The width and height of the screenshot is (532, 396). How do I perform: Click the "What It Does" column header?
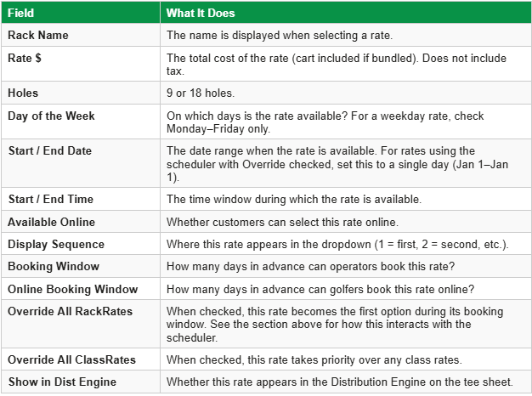tap(201, 14)
